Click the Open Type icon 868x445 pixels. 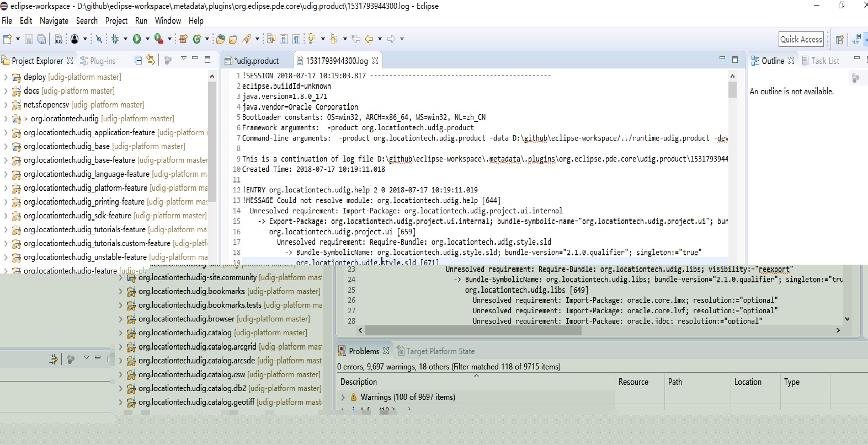[220, 39]
